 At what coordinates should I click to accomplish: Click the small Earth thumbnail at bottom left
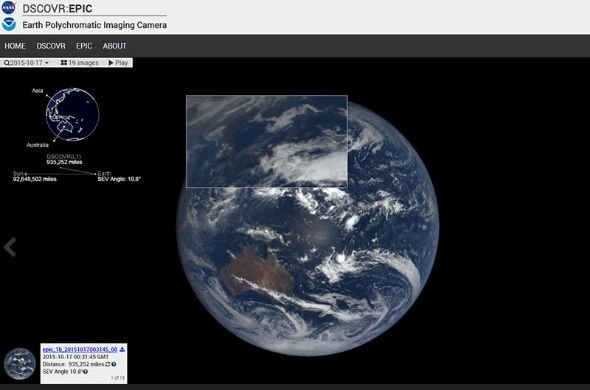(x=20, y=364)
